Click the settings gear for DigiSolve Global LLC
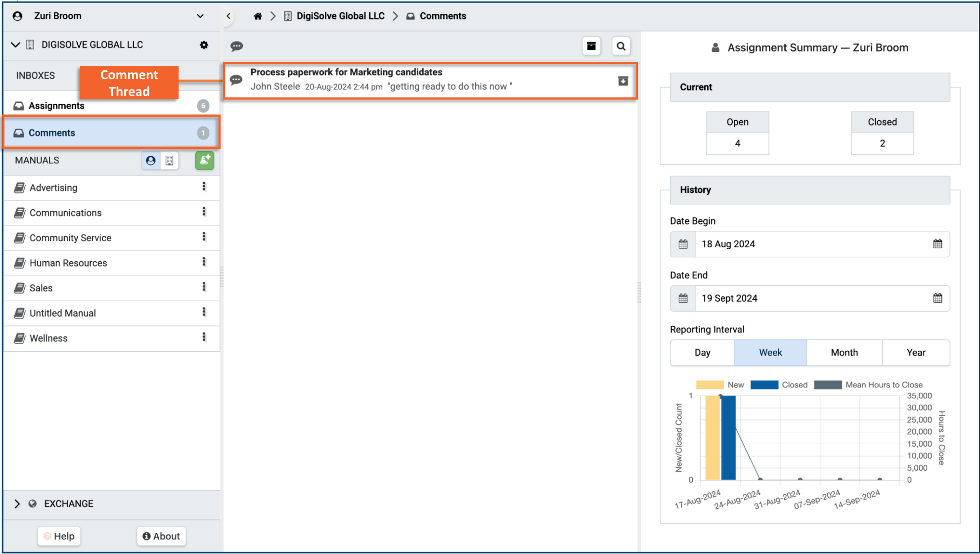The height and width of the screenshot is (554, 980). coord(204,45)
